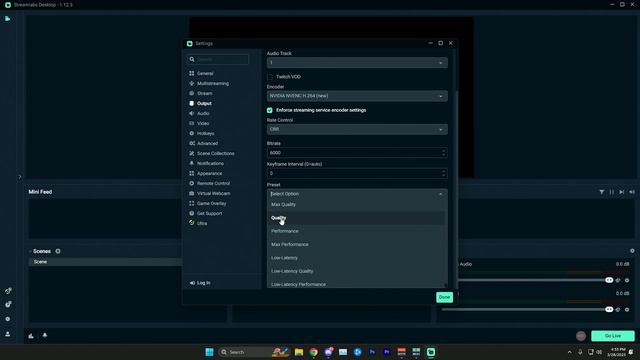The image size is (640, 360).
Task: Enable the Twitch VOD checkbox
Action: [x=270, y=77]
